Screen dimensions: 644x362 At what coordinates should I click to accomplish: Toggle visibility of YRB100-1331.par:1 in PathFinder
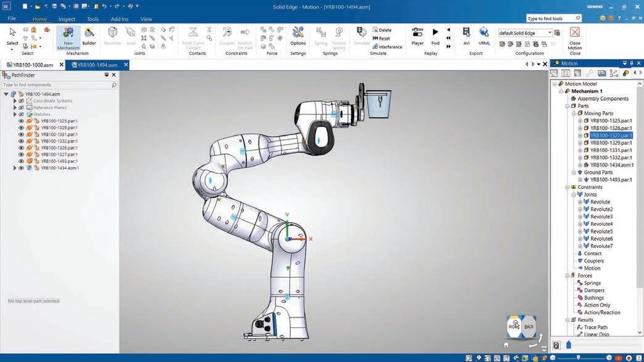pos(21,134)
